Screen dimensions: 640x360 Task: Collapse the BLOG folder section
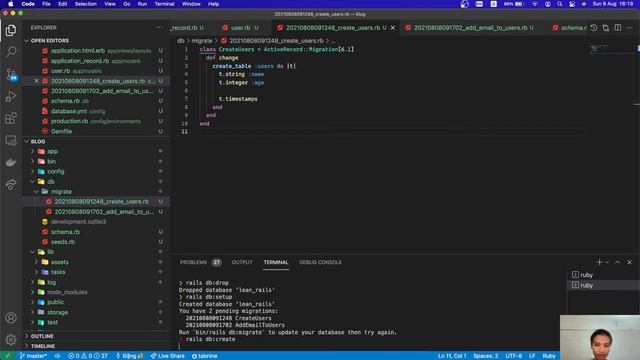(96, 141)
